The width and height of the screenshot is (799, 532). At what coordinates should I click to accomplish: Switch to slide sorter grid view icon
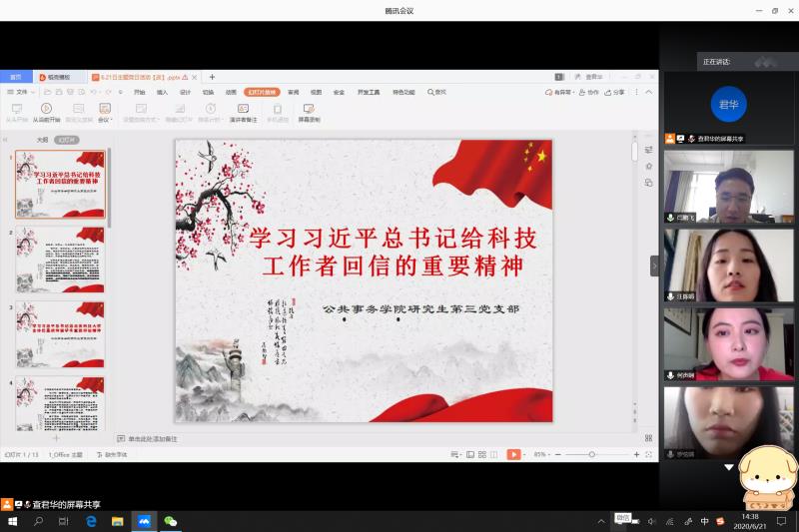pos(482,454)
